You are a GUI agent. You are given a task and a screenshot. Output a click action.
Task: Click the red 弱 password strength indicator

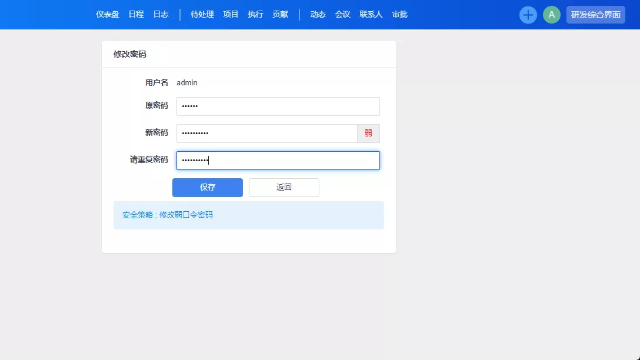pos(368,133)
